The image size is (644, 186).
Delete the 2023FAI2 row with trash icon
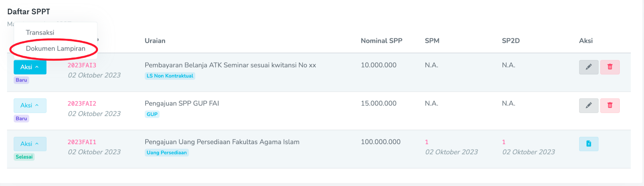(610, 105)
